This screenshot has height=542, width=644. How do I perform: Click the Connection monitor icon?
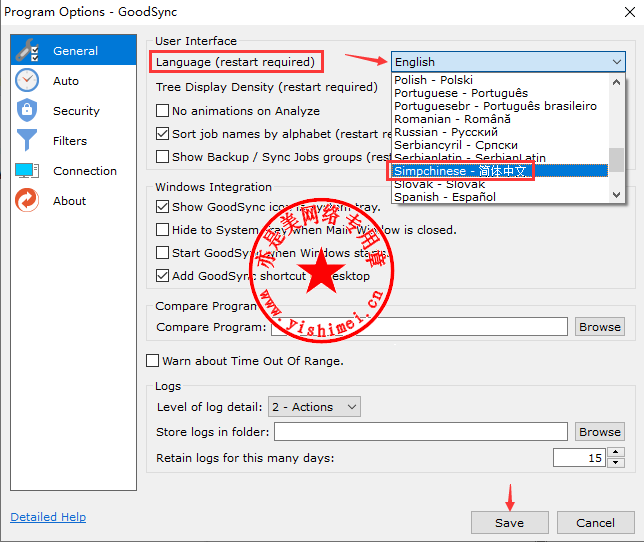click(27, 170)
